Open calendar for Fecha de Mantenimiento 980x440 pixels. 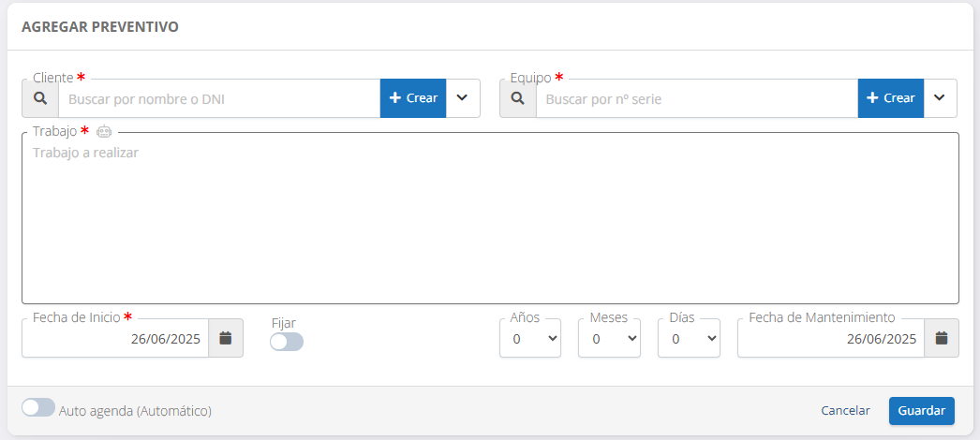tap(942, 339)
